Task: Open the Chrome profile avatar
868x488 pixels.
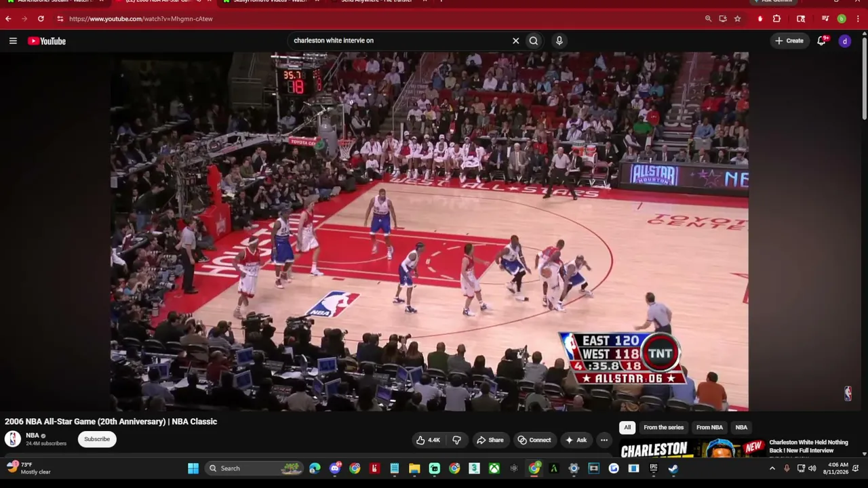Action: click(x=842, y=19)
